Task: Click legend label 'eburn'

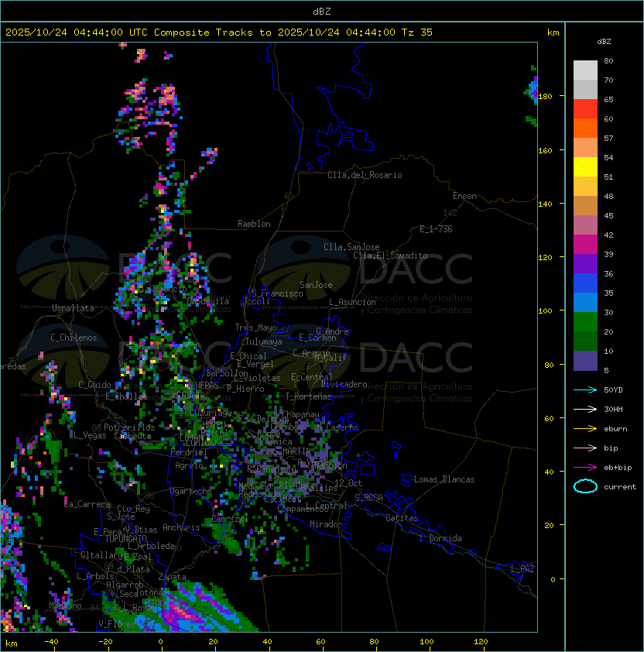Action: click(x=615, y=429)
